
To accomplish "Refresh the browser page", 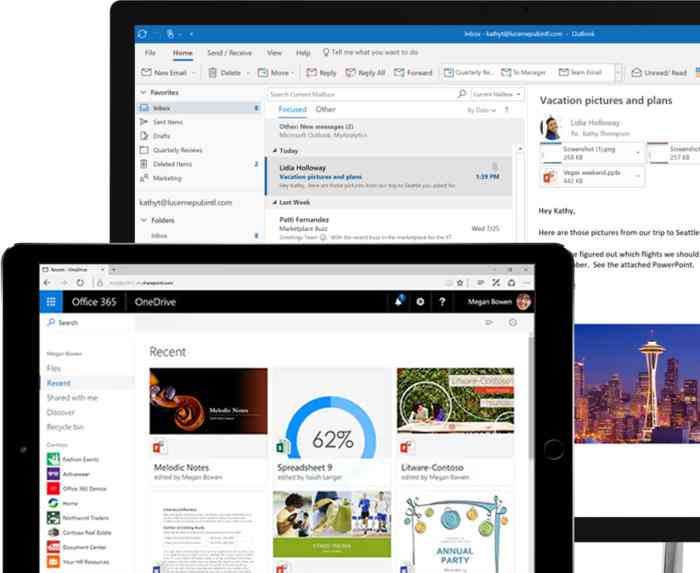I will [x=80, y=282].
